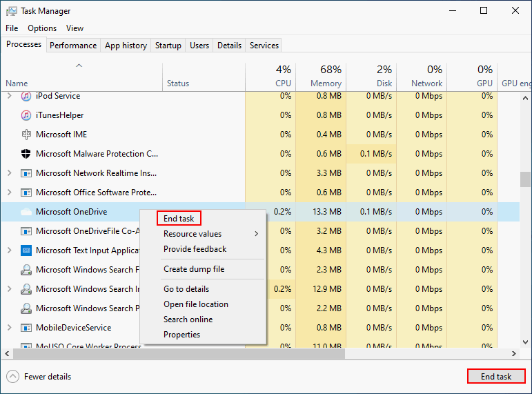Sort by the Status column header
The width and height of the screenshot is (532, 394).
pyautogui.click(x=204, y=77)
